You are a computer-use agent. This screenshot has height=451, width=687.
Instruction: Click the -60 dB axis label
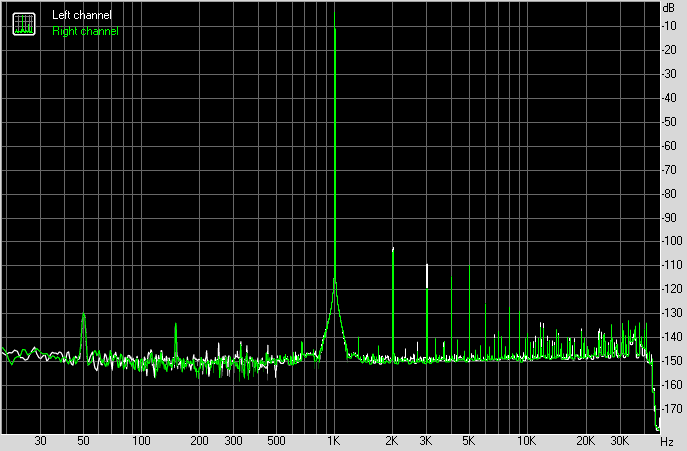coord(669,146)
